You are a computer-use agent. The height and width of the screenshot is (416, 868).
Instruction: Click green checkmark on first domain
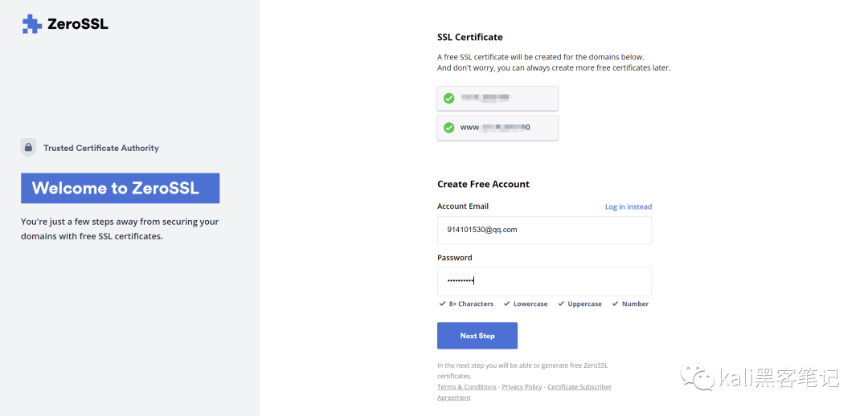pos(448,98)
